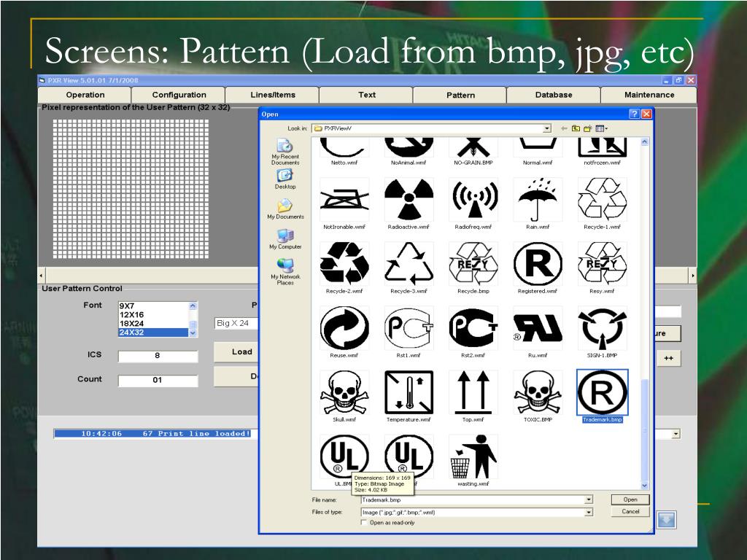Open the Views menu icon in the Open dialog
Viewport: 747px width, 560px height.
601,128
